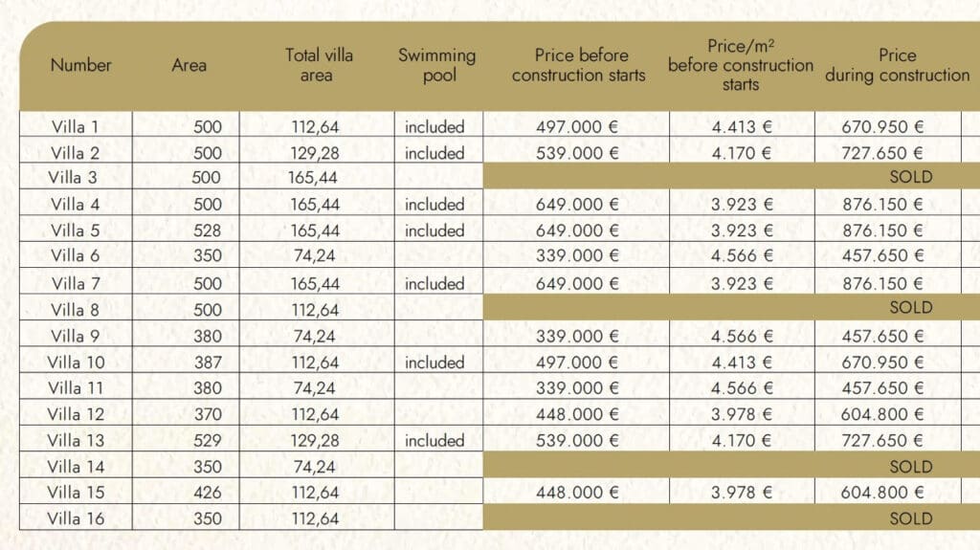Click the Price during construction header

click(897, 65)
